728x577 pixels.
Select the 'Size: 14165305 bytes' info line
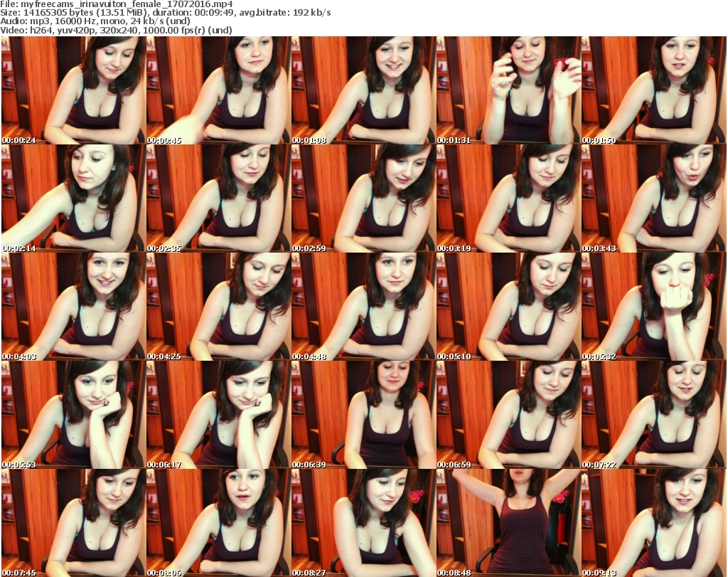[x=165, y=13]
